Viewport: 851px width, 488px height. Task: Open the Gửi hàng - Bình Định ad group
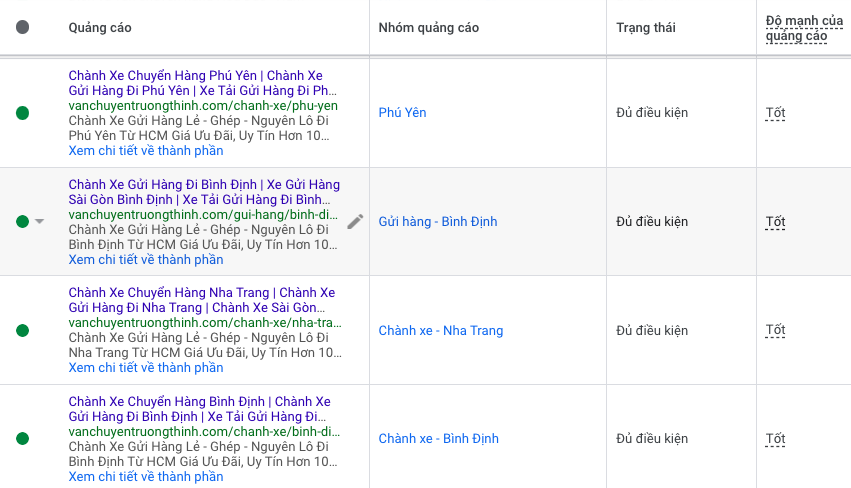[438, 222]
